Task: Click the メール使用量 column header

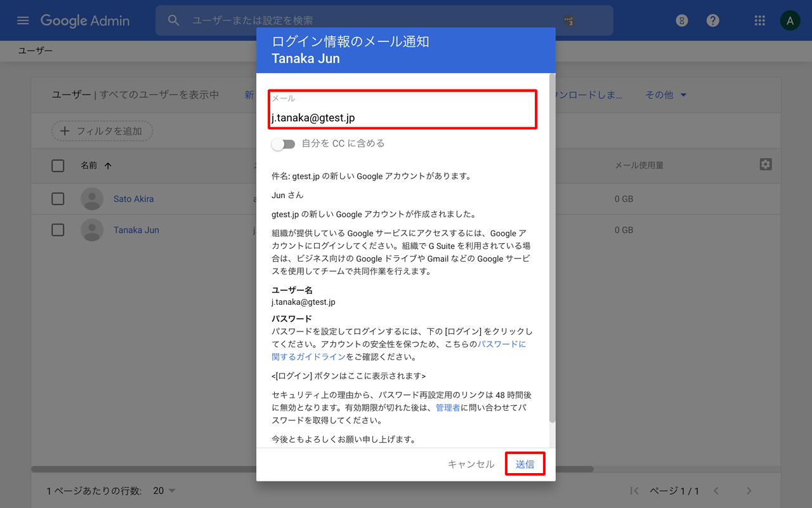Action: click(639, 166)
